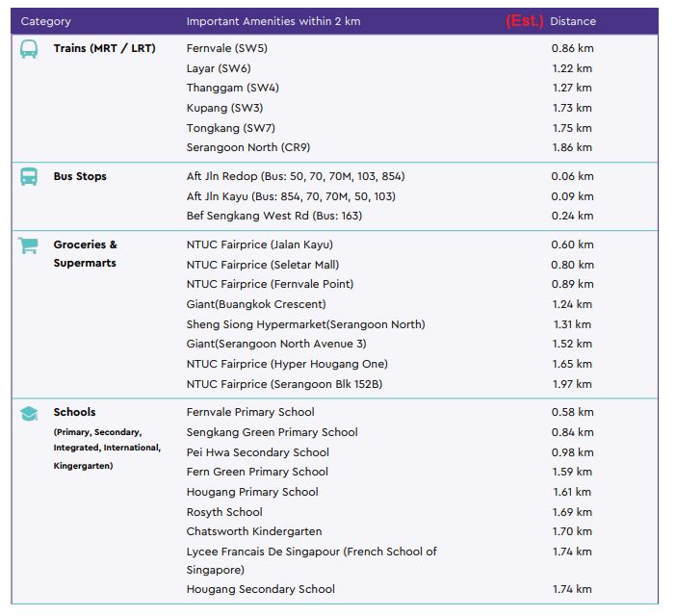
Task: Select Sheng Siong Hypermarket(Serangoon North)
Action: (305, 324)
